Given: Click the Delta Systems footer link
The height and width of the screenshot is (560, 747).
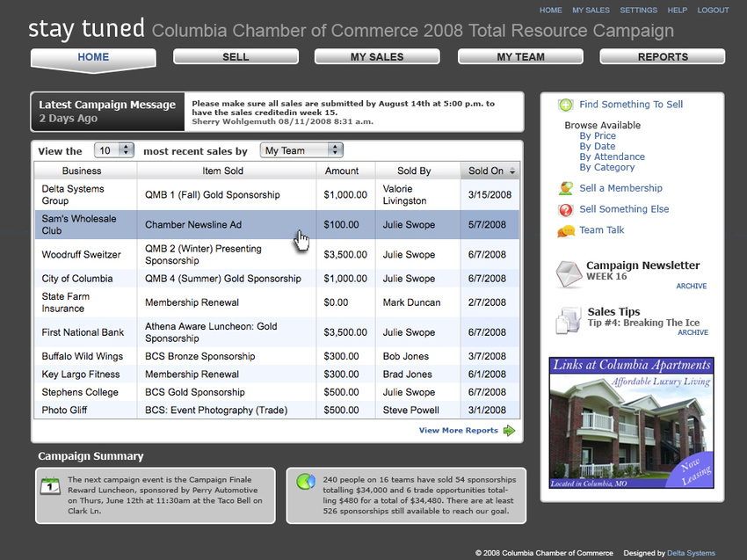Looking at the screenshot, I should [691, 553].
